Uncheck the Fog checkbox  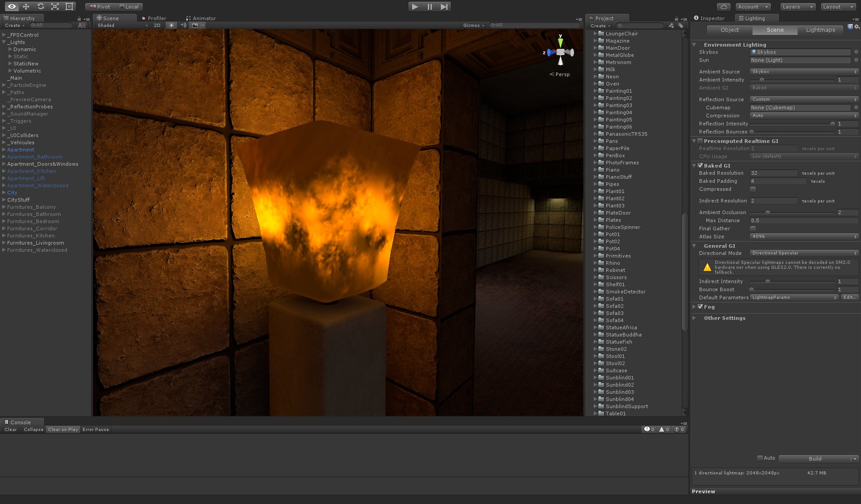tap(700, 307)
